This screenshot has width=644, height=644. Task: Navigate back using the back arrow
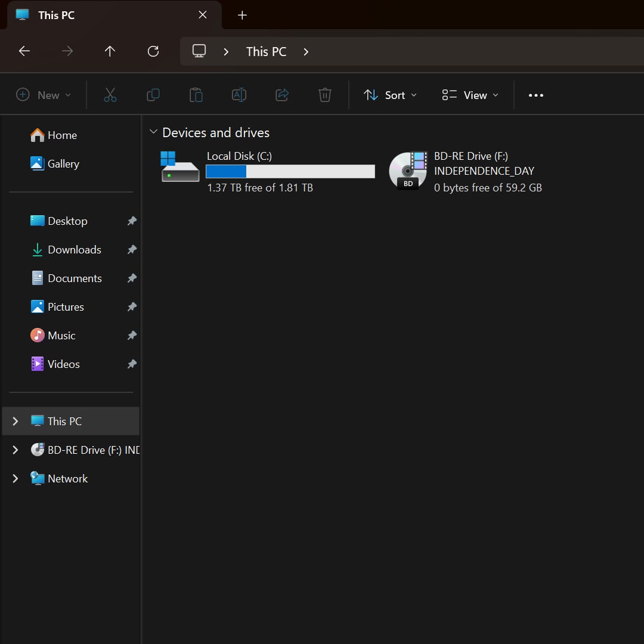[24, 51]
